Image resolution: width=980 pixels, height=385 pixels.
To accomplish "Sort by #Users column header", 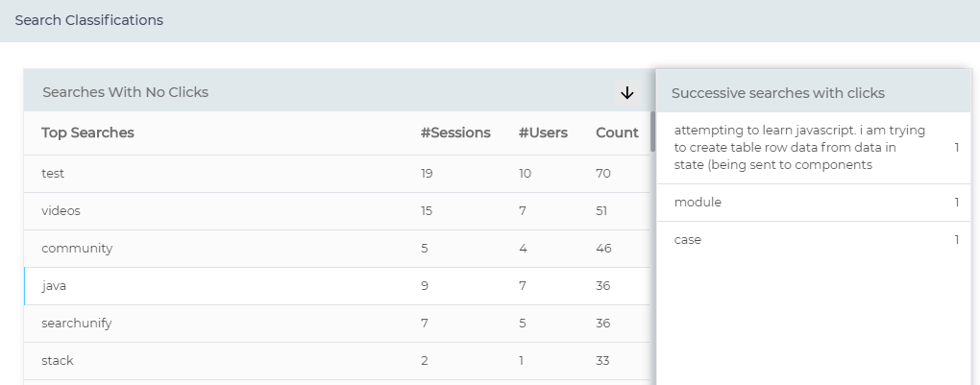I will pos(543,132).
